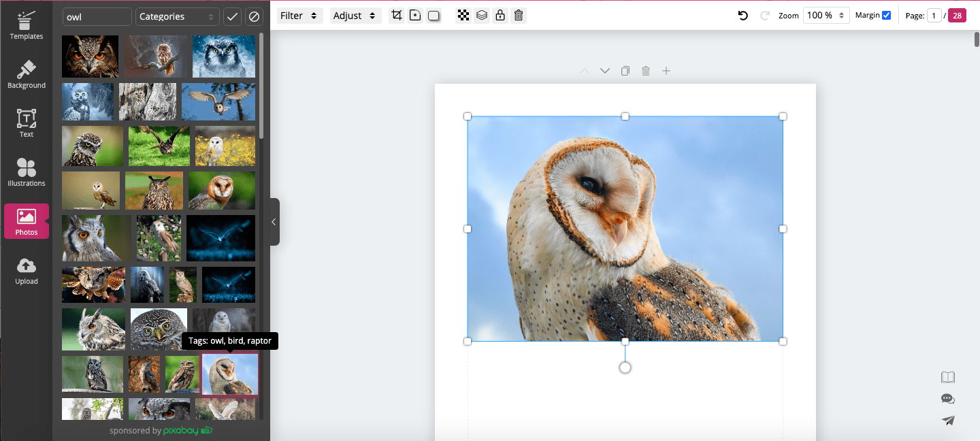The image size is (980, 441).
Task: Clear the search with the cancel icon
Action: coord(254,16)
